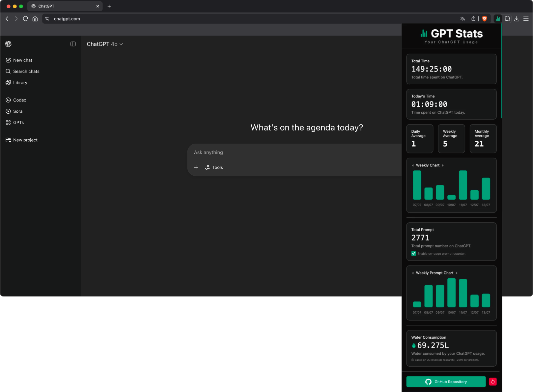Reload the page
This screenshot has height=392, width=533.
point(26,19)
